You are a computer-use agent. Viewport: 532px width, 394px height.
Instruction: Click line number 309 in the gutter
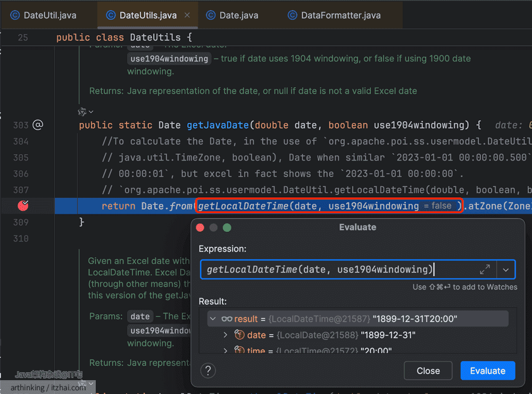[21, 222]
